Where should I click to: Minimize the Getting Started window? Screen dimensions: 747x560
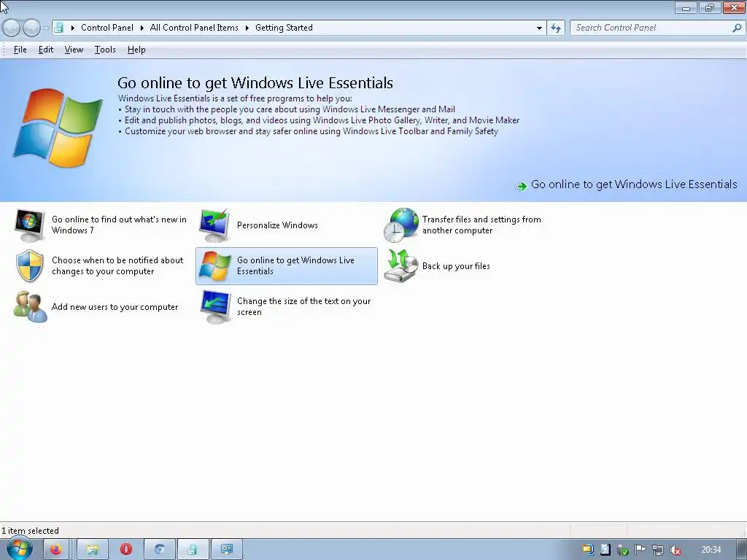point(686,7)
